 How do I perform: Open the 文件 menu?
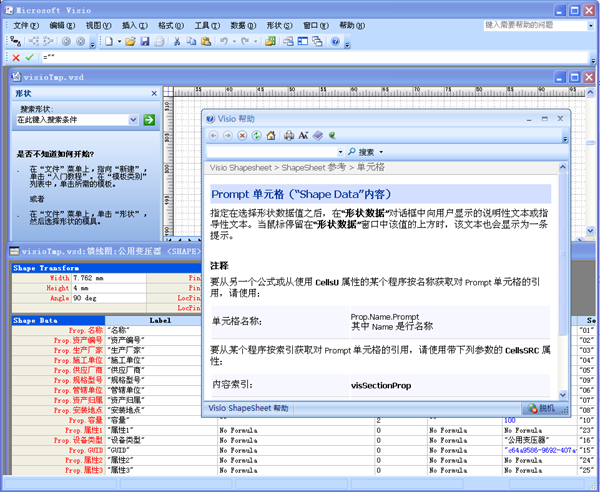[26, 26]
